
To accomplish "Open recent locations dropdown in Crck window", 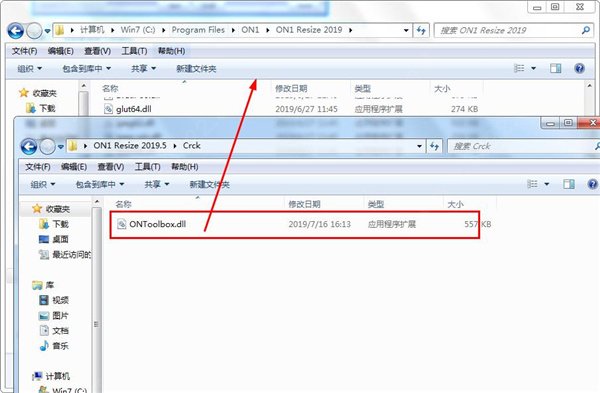I will (x=60, y=147).
